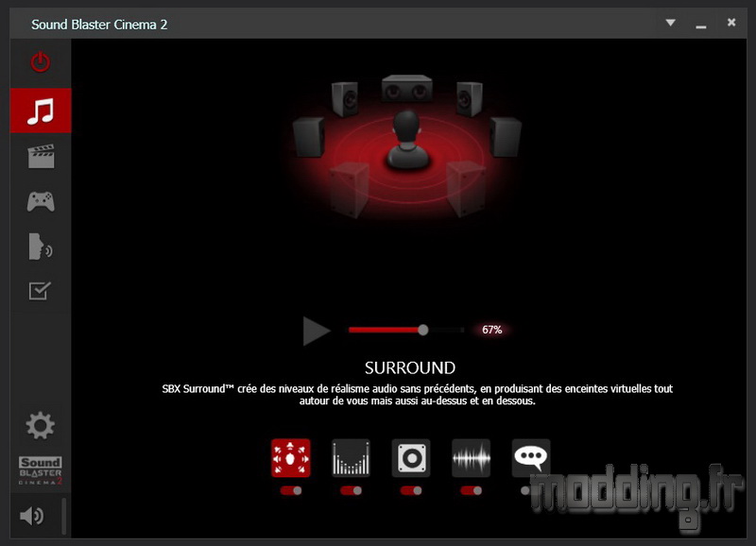Open settings with the gear icon
The height and width of the screenshot is (546, 756).
pyautogui.click(x=40, y=425)
